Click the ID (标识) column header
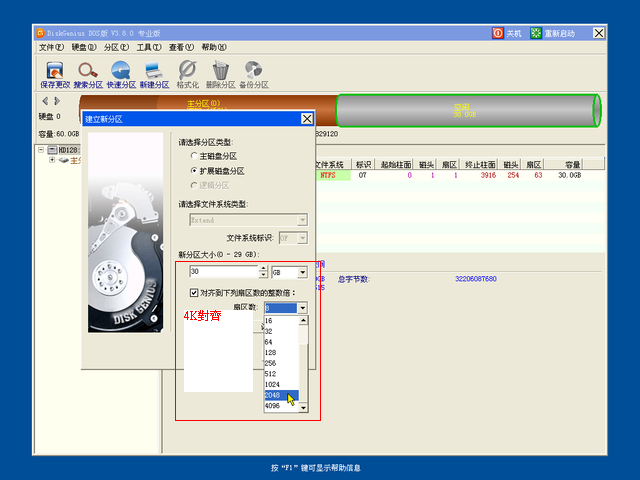The image size is (640, 480). pyautogui.click(x=363, y=164)
